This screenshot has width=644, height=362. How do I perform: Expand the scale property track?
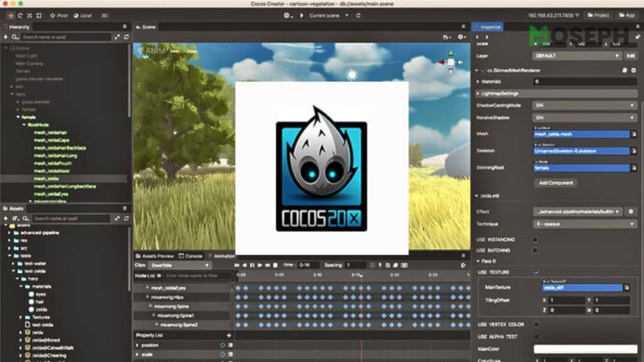[138, 354]
